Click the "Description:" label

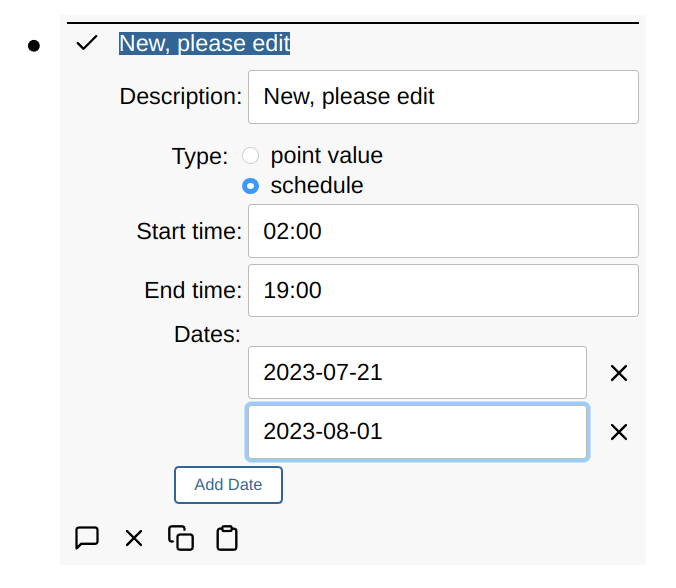coord(181,97)
